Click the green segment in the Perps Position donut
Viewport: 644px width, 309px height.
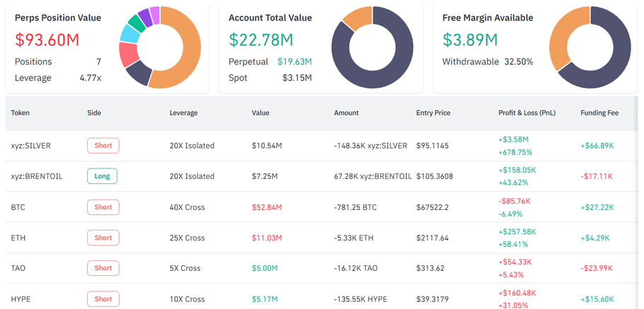(137, 22)
